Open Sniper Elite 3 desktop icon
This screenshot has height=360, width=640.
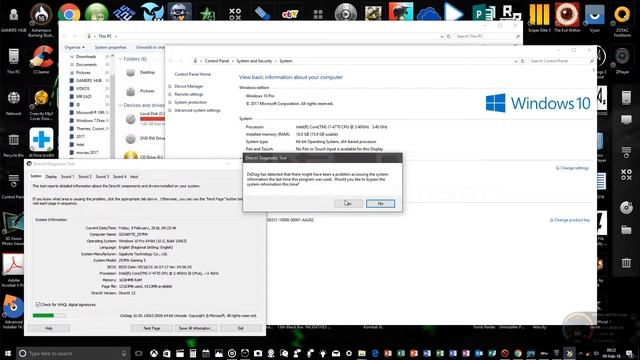(539, 17)
